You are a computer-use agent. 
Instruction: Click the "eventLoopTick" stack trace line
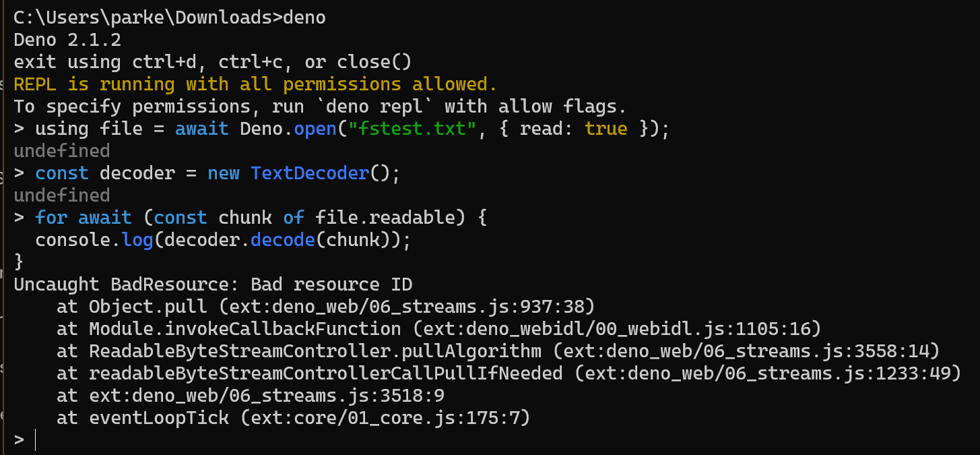294,418
